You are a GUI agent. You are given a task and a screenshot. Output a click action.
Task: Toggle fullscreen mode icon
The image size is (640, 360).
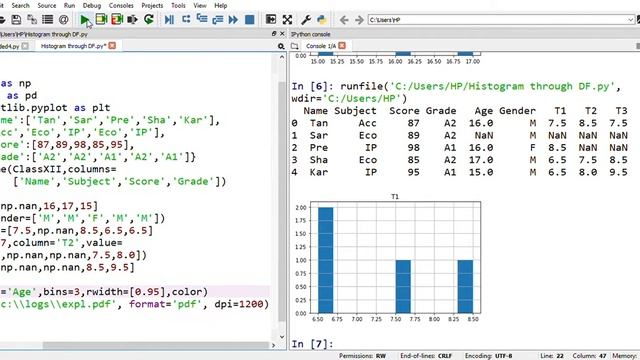click(287, 19)
